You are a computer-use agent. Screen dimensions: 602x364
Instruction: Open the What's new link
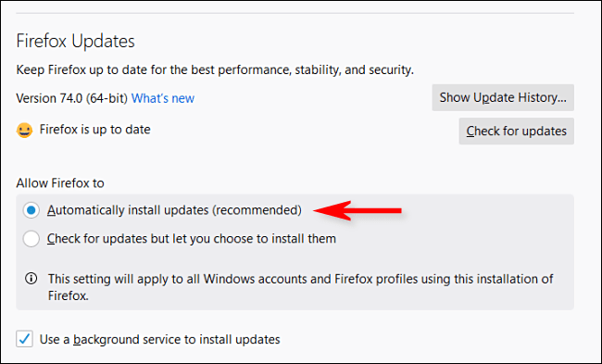pos(163,98)
